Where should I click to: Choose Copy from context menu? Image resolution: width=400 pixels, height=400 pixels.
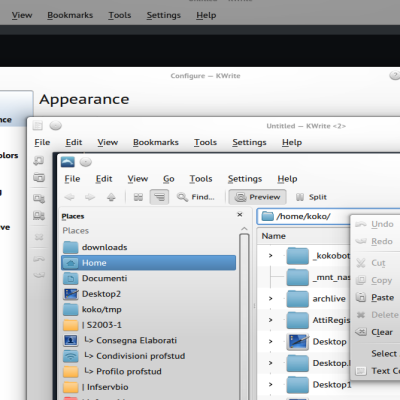[x=375, y=280]
